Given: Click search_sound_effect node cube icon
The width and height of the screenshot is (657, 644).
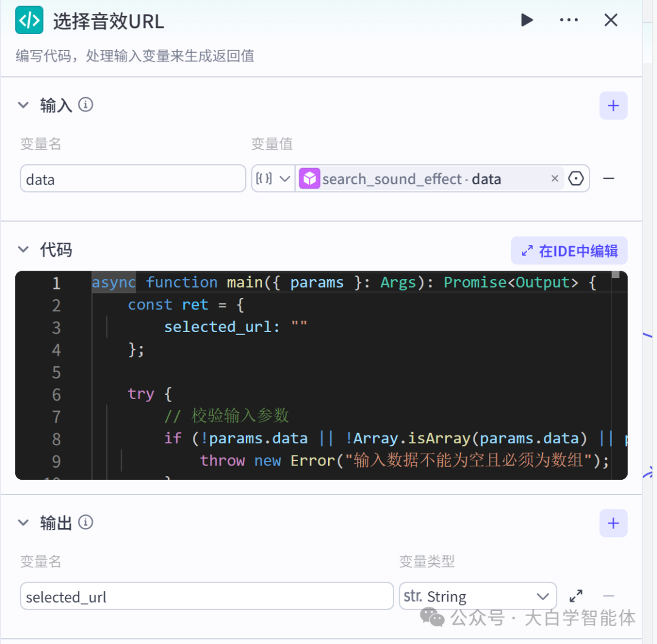Looking at the screenshot, I should point(310,179).
